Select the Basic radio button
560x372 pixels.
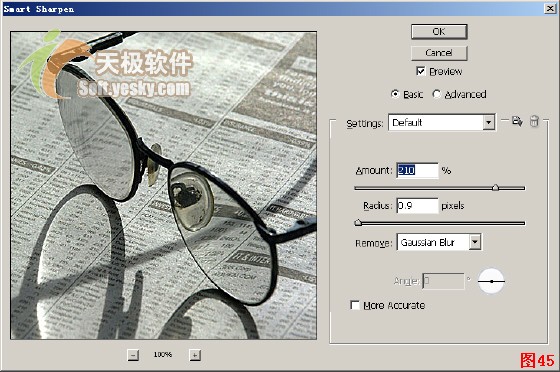click(x=395, y=94)
